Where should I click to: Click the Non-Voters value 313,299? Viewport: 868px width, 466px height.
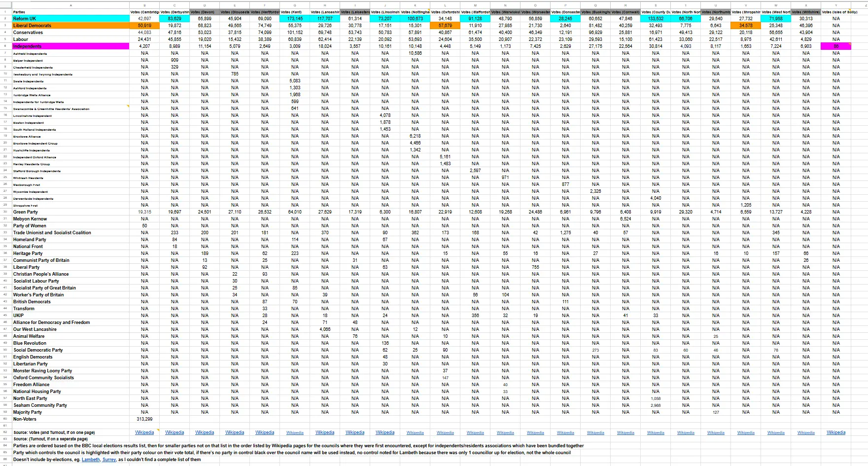coord(144,419)
